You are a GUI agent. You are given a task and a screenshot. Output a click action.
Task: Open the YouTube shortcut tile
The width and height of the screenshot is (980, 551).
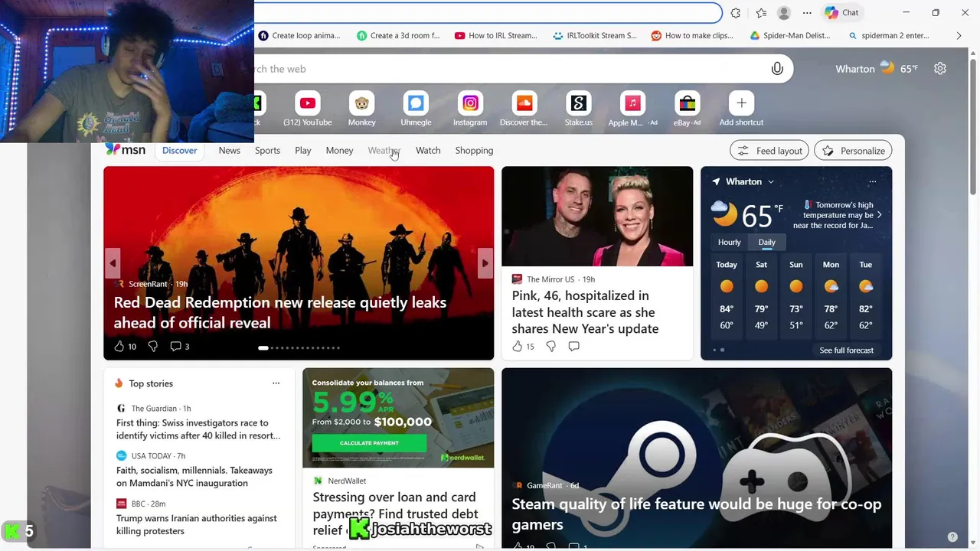click(x=307, y=109)
